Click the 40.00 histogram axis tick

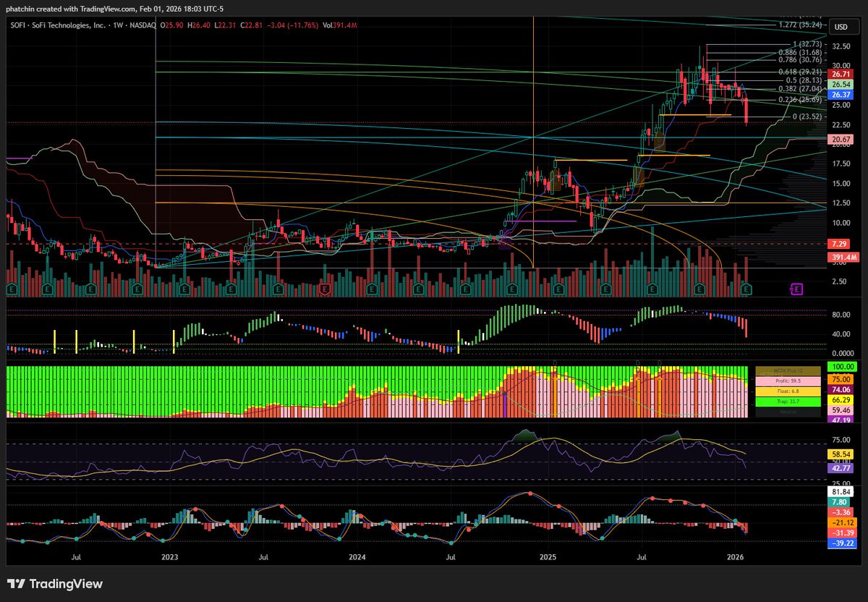click(x=841, y=334)
